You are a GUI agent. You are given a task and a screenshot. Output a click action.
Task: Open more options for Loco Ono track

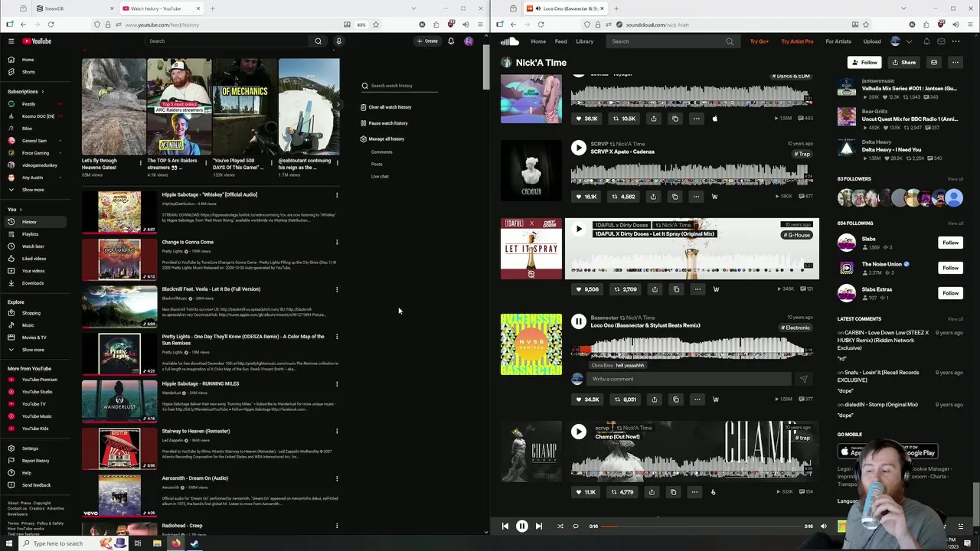coord(697,399)
